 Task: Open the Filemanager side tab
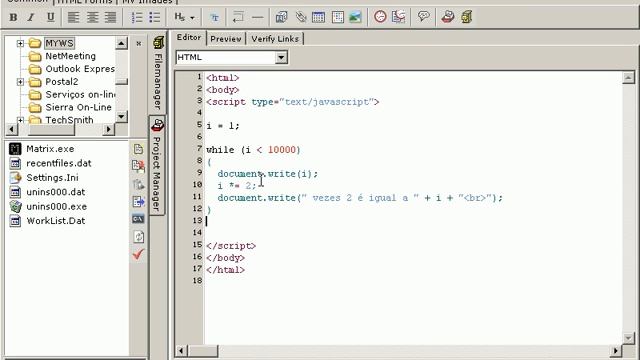pyautogui.click(x=158, y=73)
